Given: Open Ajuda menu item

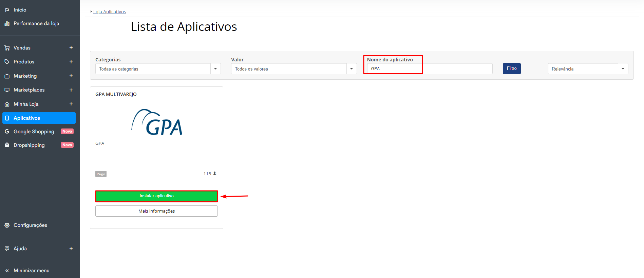Looking at the screenshot, I should [20, 249].
